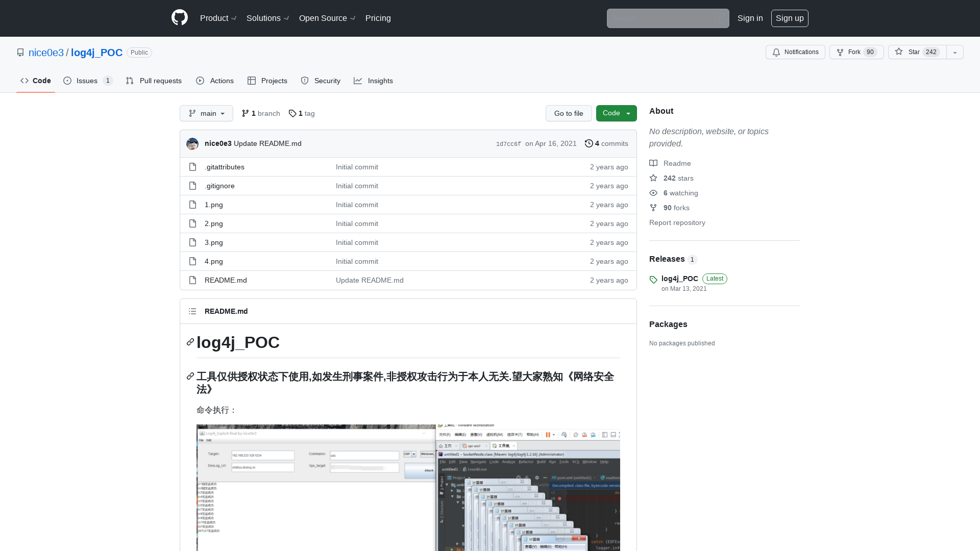The image size is (980, 551).
Task: Open the README screenshot image
Action: (x=408, y=488)
